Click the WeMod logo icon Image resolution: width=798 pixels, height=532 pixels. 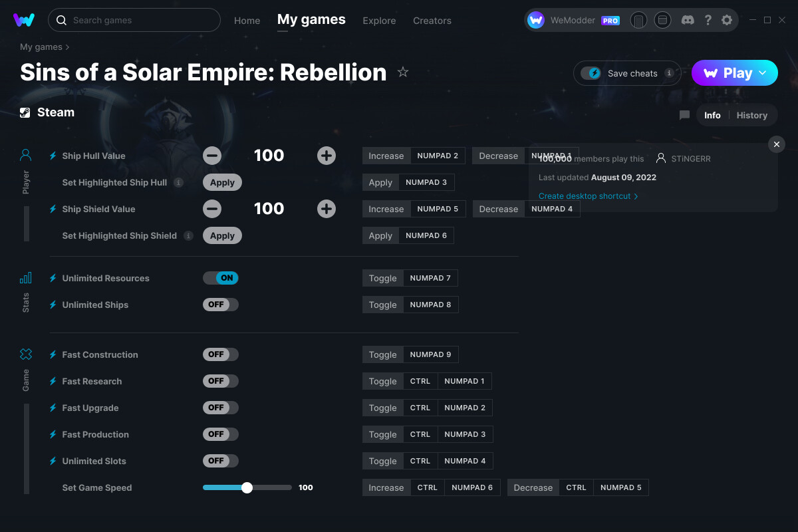click(24, 20)
